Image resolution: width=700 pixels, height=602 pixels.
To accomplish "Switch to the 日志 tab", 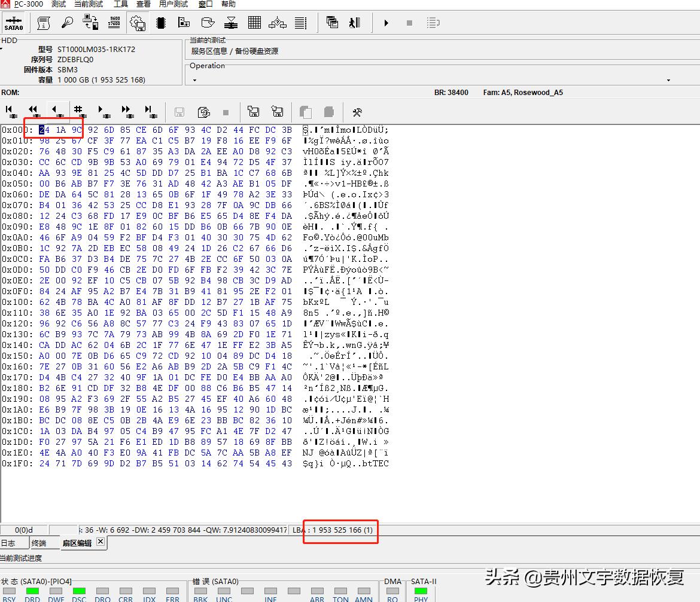I will point(8,543).
